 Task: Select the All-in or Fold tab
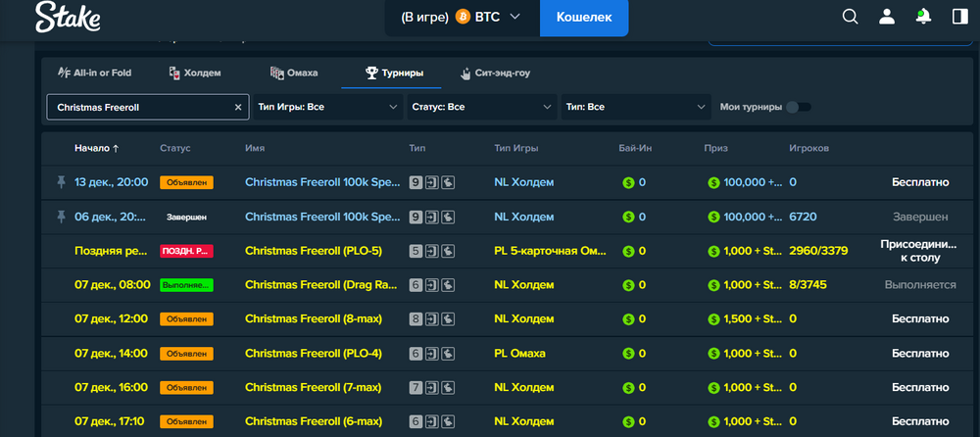pyautogui.click(x=95, y=73)
